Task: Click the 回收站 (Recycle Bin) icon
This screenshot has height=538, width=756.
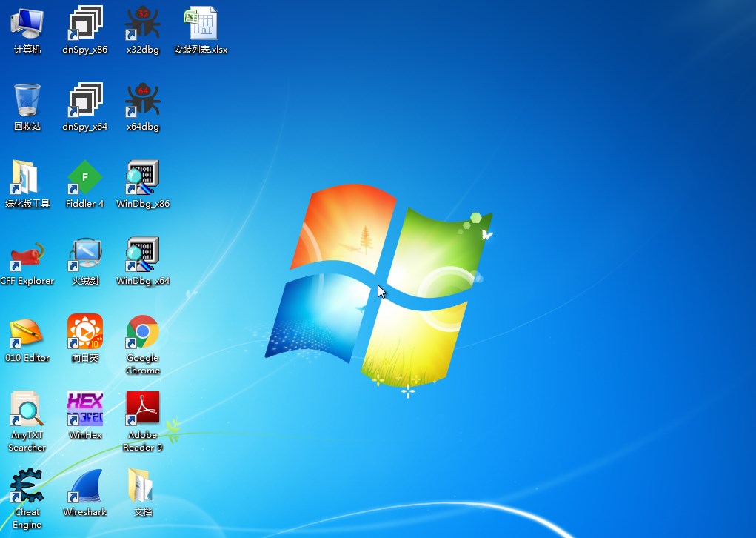Action: [x=27, y=101]
